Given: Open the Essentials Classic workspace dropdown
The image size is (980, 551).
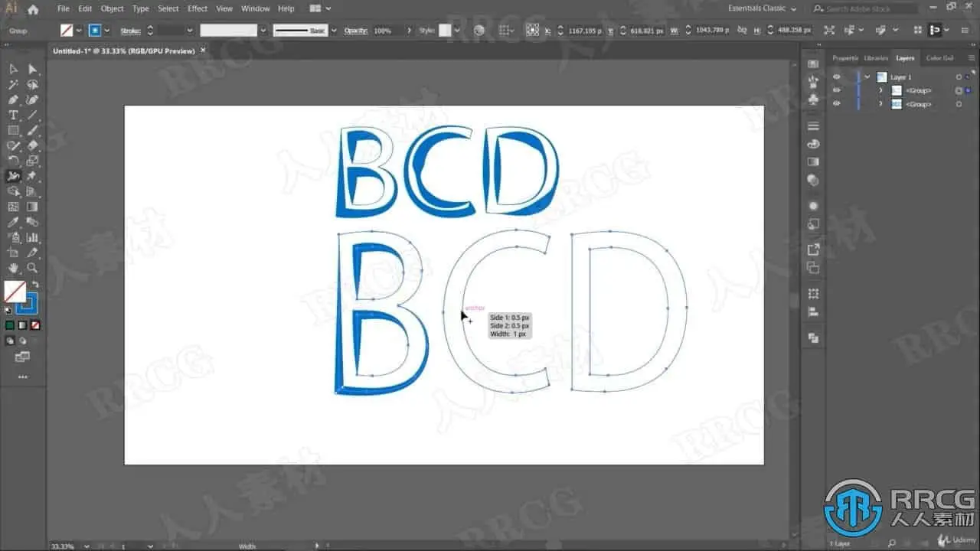Looking at the screenshot, I should (x=762, y=8).
